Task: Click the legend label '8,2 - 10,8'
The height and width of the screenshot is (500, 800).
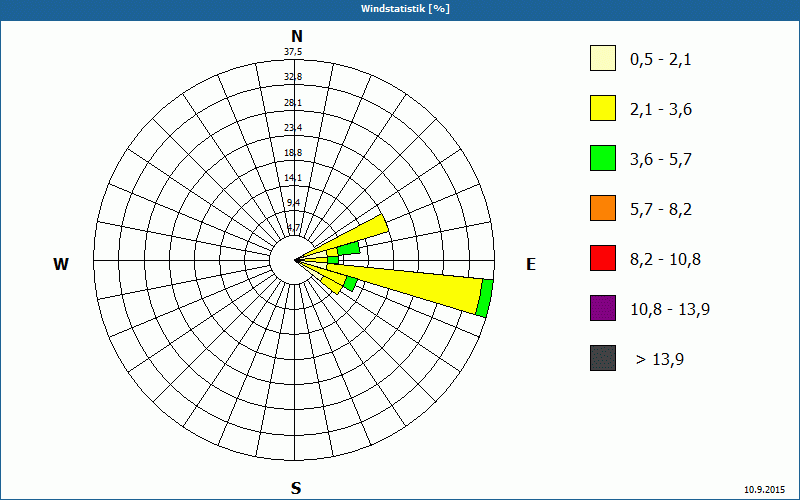Action: (x=665, y=260)
